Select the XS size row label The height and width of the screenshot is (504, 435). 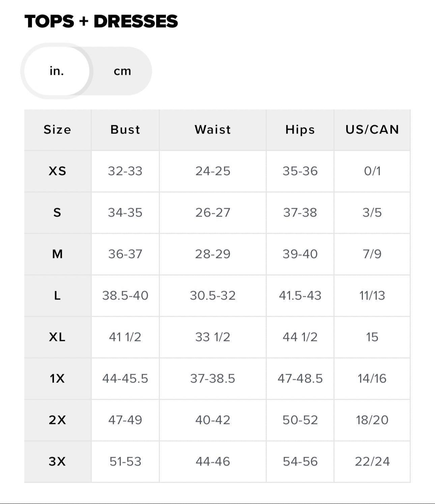(x=57, y=171)
